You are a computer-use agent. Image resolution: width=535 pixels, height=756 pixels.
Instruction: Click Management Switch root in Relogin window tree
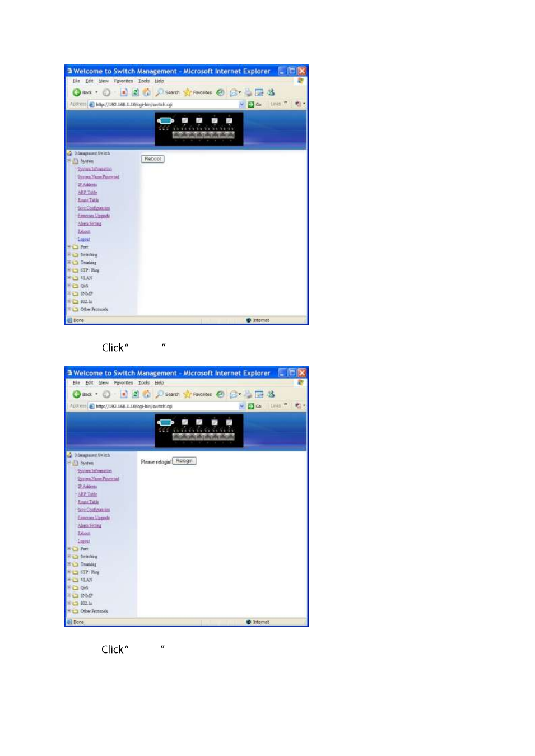click(92, 455)
